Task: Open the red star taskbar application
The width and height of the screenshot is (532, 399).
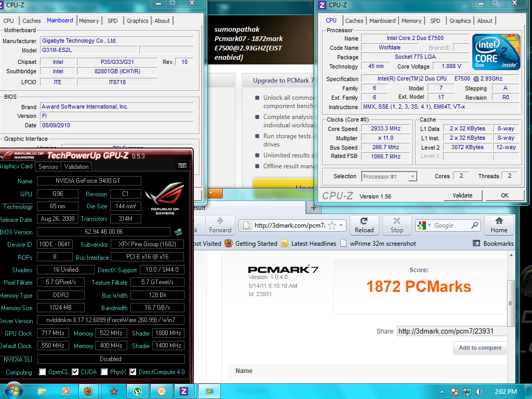Action: coord(114,391)
